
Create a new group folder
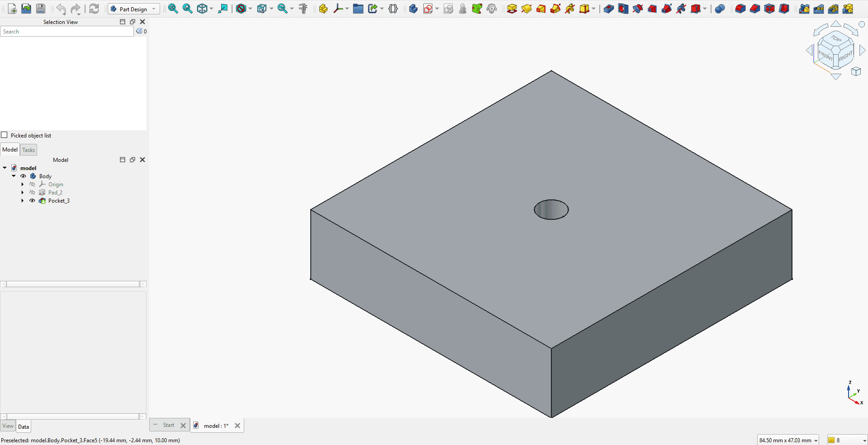(358, 9)
